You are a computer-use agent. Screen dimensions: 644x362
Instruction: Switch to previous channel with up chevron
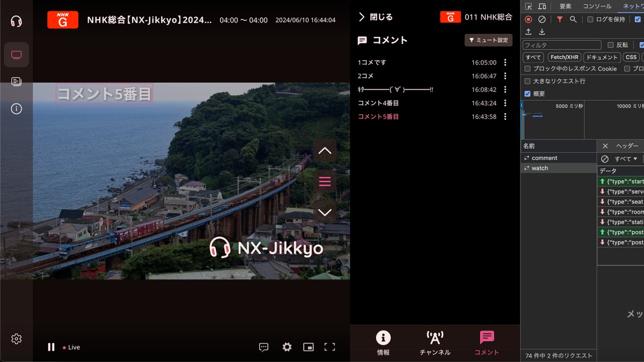point(325,151)
